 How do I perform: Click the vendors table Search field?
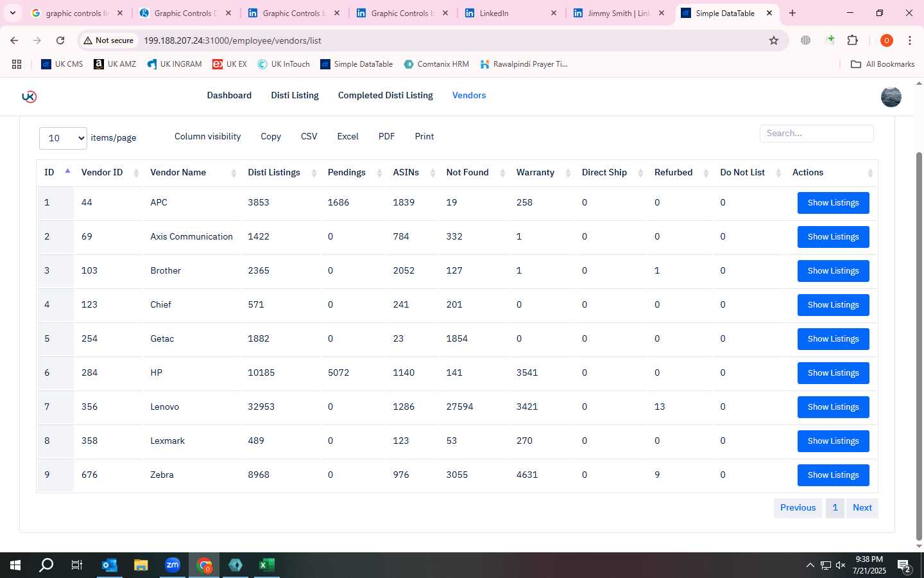coord(816,134)
